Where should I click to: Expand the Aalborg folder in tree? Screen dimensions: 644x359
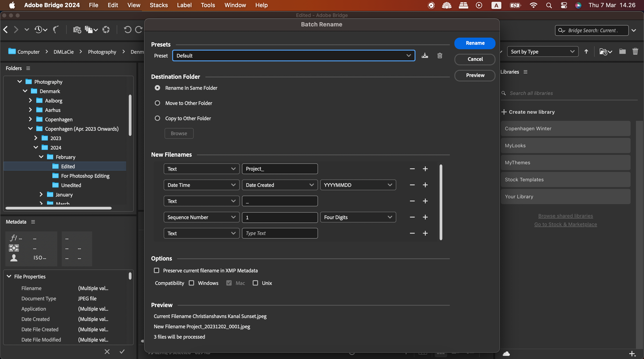[30, 100]
